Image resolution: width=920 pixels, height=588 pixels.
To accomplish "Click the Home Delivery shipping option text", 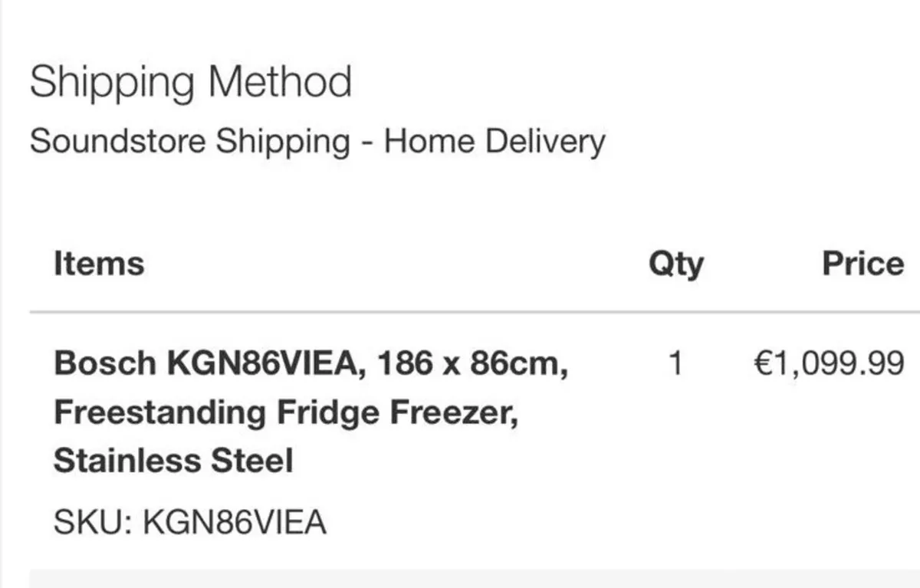I will pos(495,142).
